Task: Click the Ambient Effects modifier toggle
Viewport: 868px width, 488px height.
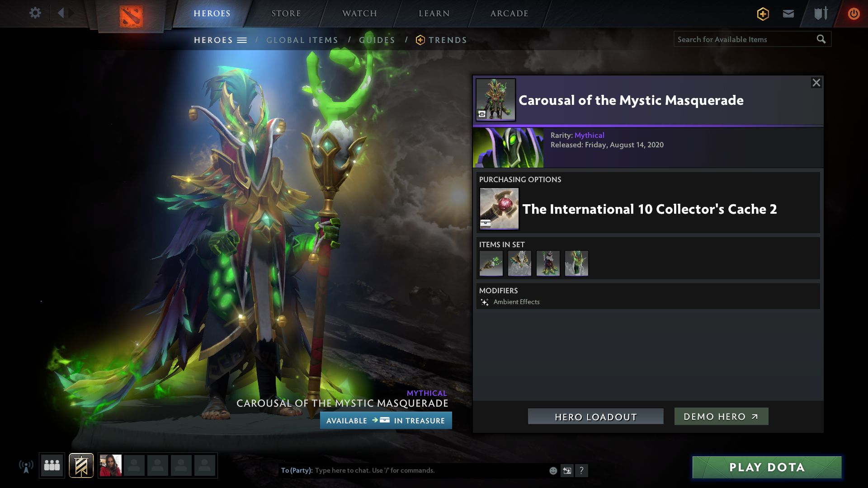Action: tap(485, 301)
